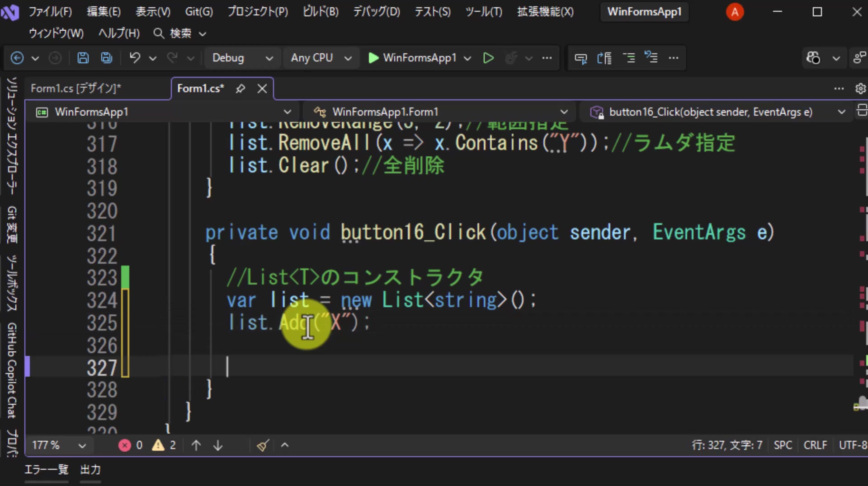Image resolution: width=868 pixels, height=486 pixels.
Task: Start debugging WinFormsApp1 with green play button
Action: (x=373, y=58)
